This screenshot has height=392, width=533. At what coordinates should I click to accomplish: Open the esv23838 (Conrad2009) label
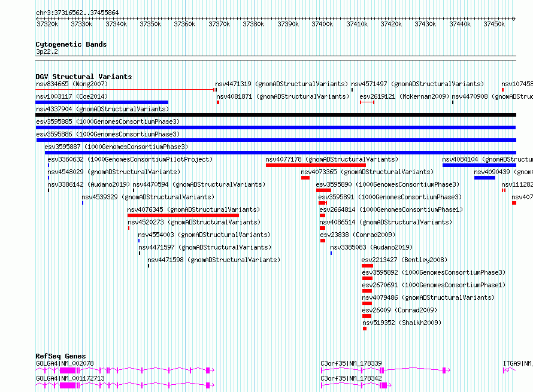coord(358,235)
